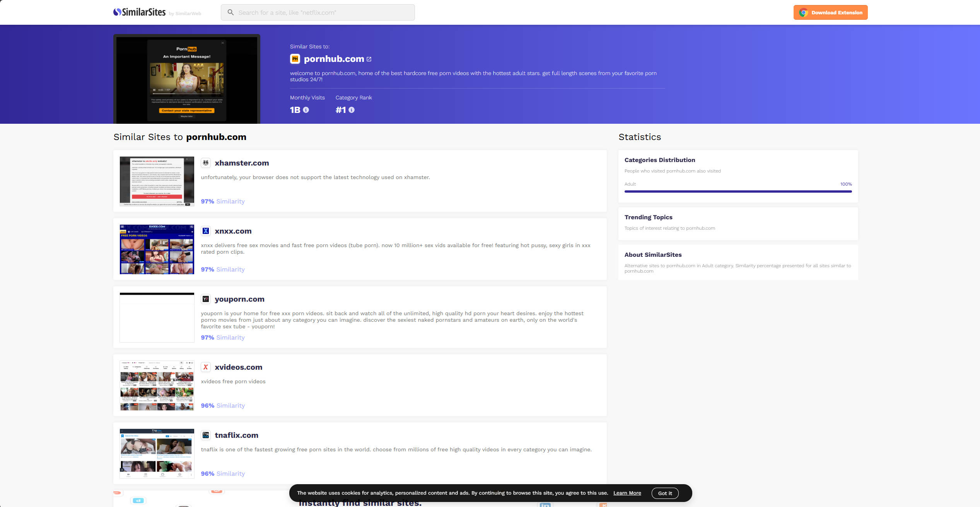Click the xvideos.com screenshot thumbnail
This screenshot has height=507, width=980.
pos(157,386)
